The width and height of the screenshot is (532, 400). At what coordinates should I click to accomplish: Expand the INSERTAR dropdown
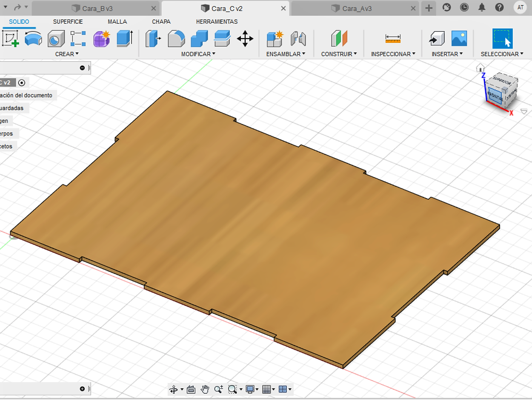click(x=447, y=54)
